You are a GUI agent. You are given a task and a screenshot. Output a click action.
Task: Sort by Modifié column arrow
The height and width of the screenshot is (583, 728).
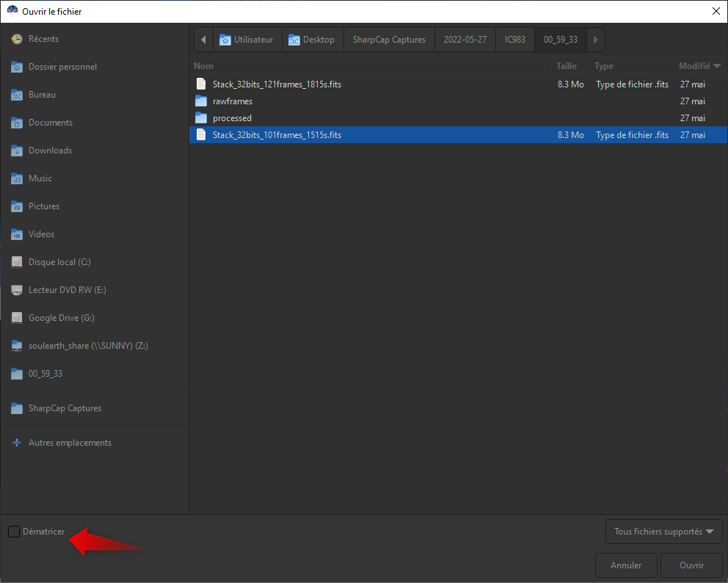pos(716,66)
